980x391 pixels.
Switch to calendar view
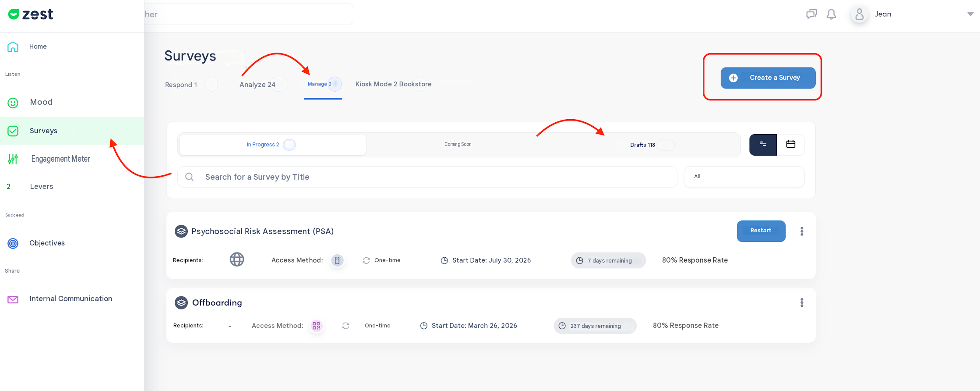pos(790,145)
